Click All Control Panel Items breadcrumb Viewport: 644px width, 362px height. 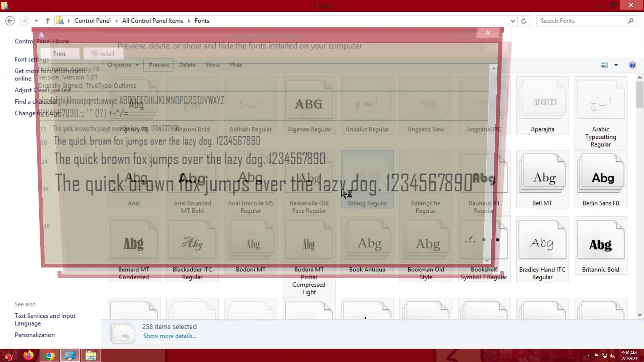(152, 21)
